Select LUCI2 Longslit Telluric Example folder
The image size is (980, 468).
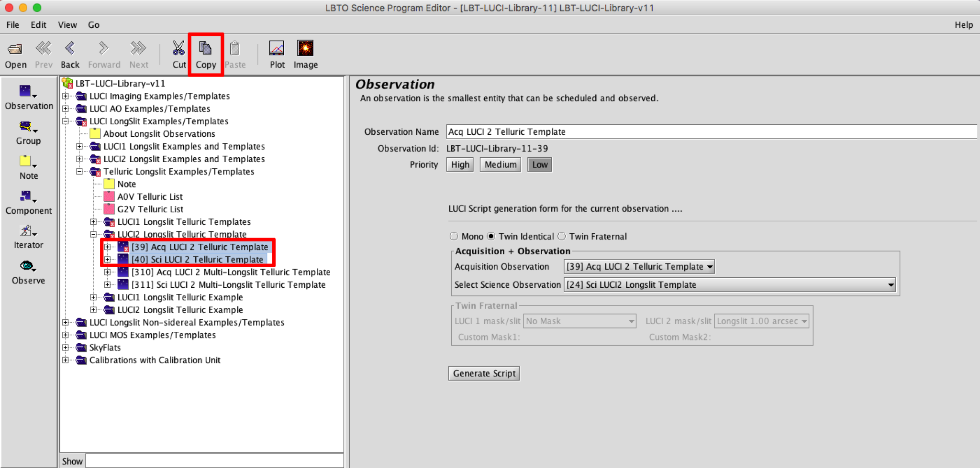180,310
